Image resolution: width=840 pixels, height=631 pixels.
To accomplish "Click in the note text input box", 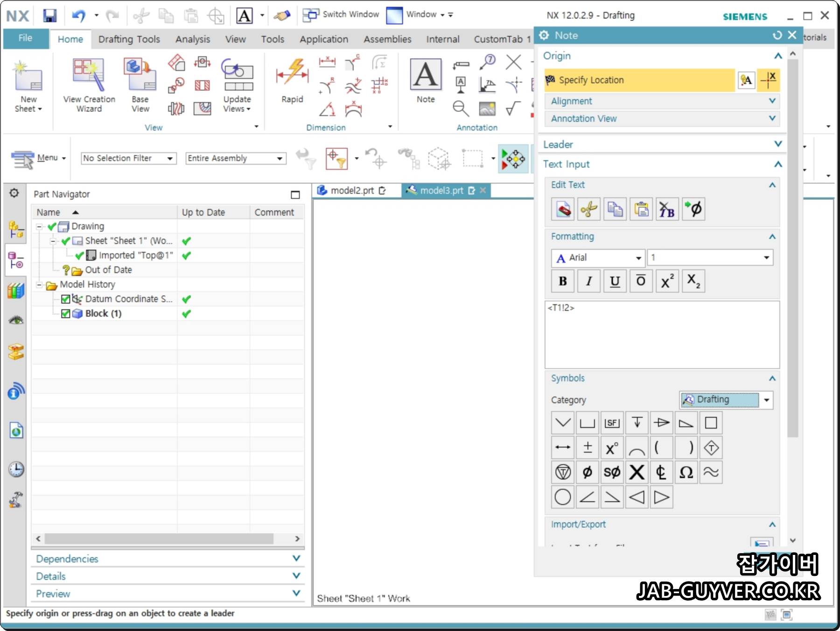I will [662, 335].
